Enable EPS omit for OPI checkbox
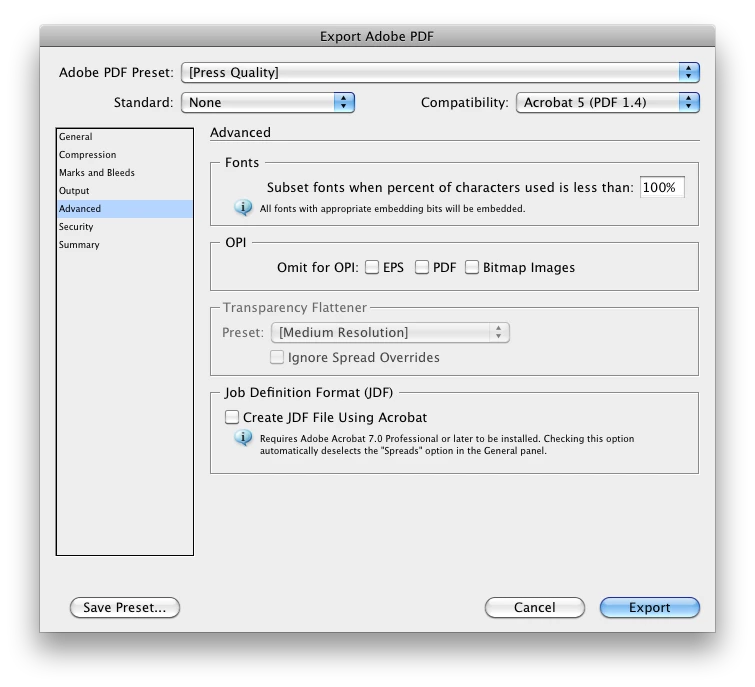 point(372,267)
